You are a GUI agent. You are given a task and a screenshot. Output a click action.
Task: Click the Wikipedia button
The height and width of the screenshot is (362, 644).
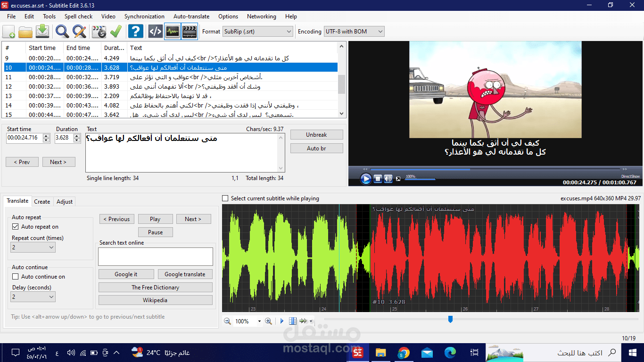pos(156,300)
